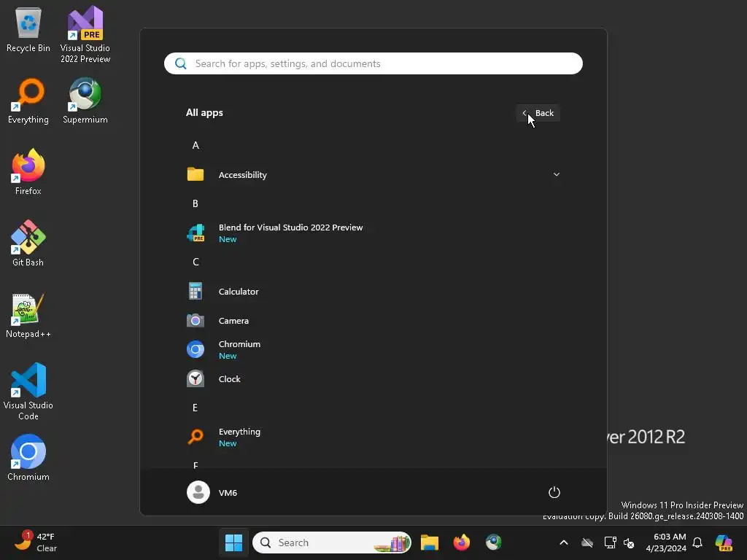Image resolution: width=747 pixels, height=560 pixels.
Task: Open Firefox desktop shortcut
Action: point(28,172)
